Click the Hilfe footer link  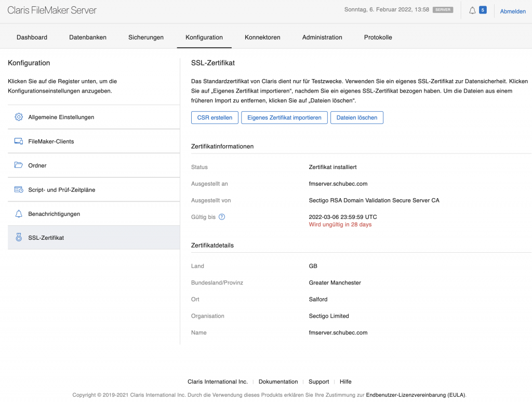pos(345,382)
